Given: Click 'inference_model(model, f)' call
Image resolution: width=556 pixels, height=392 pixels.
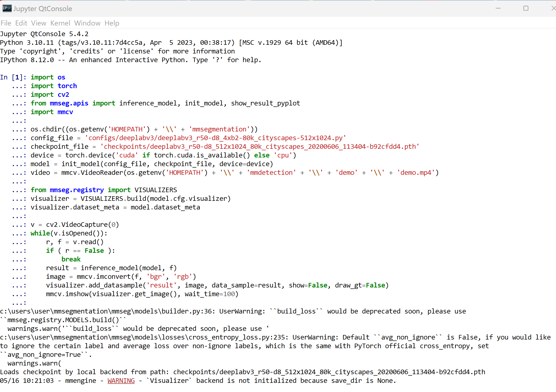Looking at the screenshot, I should coord(129,268).
